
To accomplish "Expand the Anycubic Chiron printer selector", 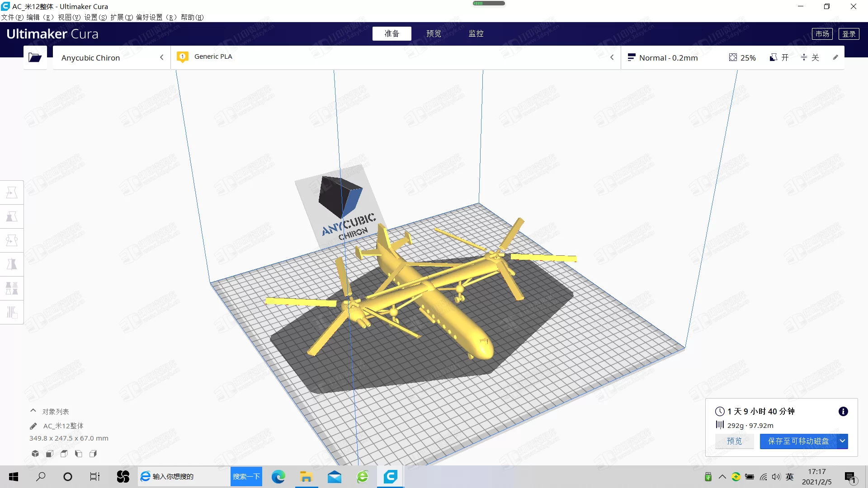I will click(112, 57).
